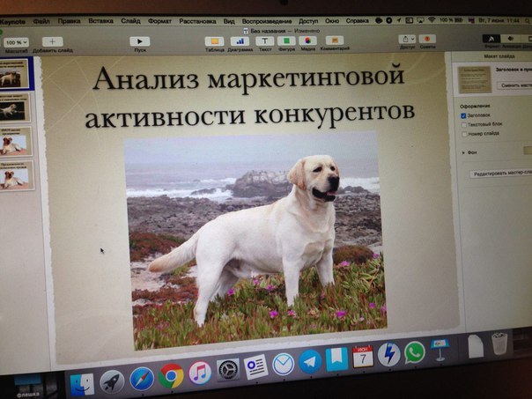
Task: Add a text box with Текст
Action: pyautogui.click(x=263, y=41)
